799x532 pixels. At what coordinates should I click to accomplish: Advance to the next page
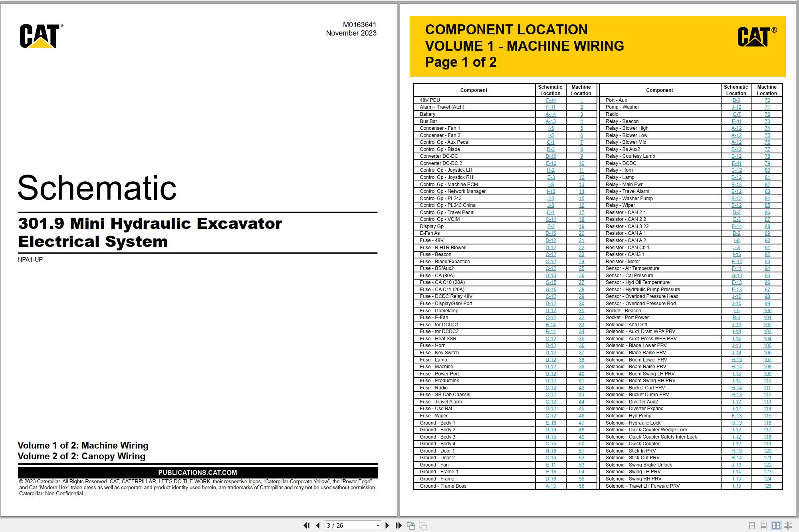coord(387,526)
